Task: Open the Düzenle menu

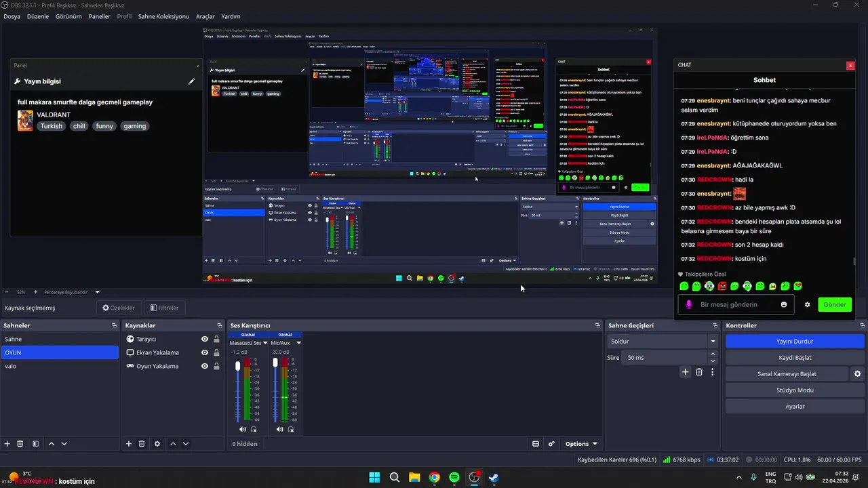Action: [38, 16]
